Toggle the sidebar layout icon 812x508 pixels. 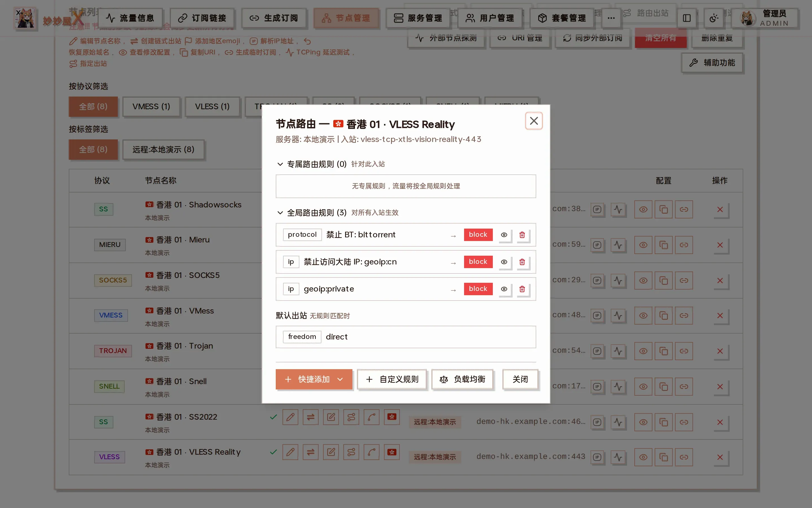tap(687, 18)
